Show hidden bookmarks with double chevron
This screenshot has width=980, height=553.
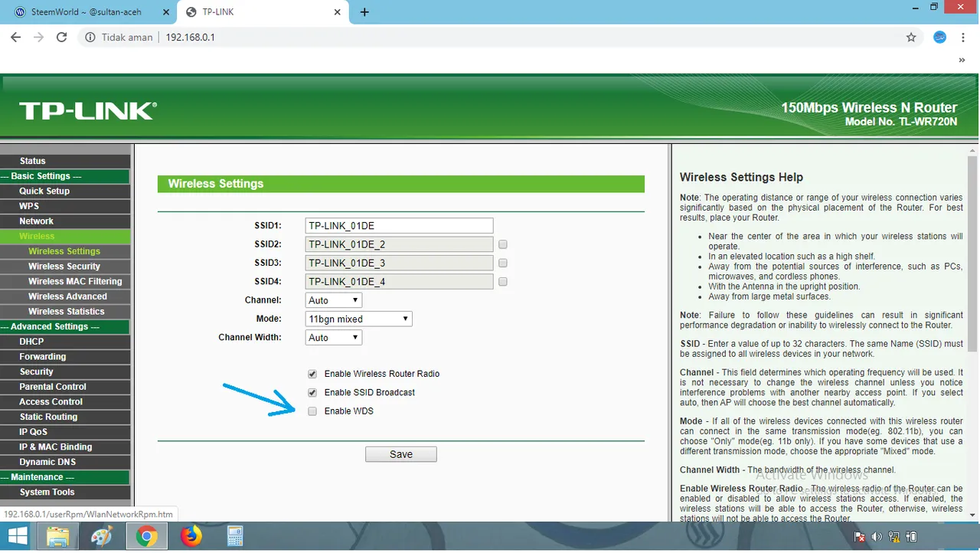click(962, 60)
